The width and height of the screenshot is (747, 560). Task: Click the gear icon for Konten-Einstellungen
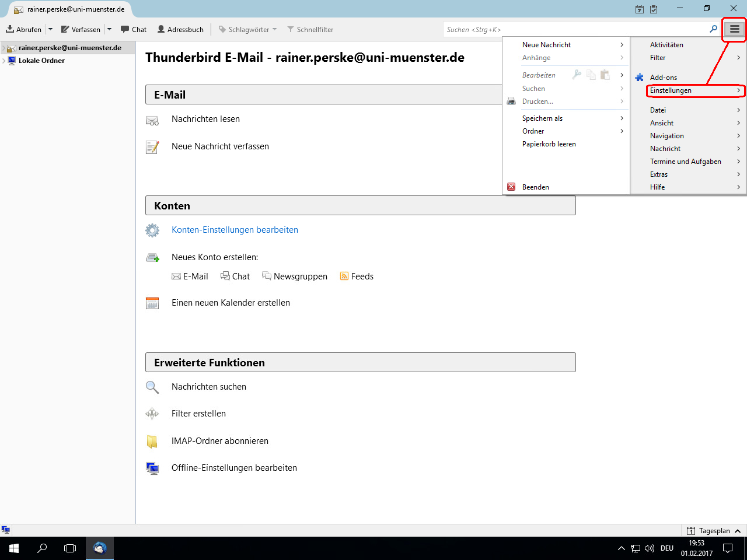152,230
